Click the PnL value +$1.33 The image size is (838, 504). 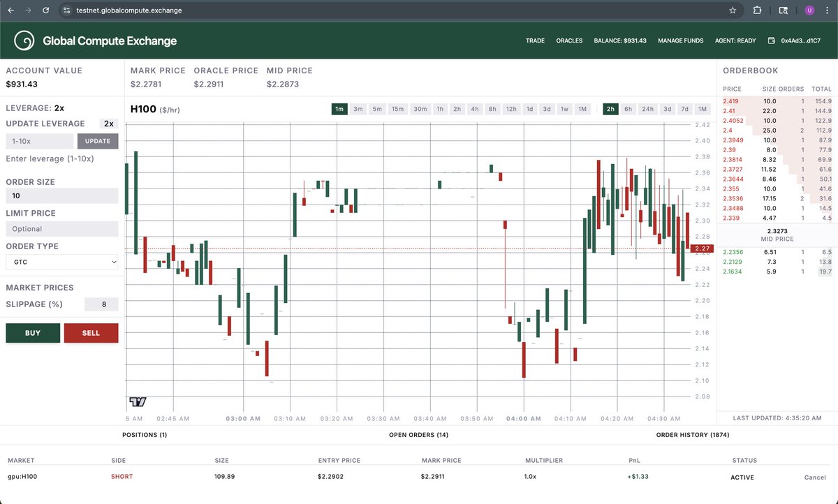(x=639, y=477)
